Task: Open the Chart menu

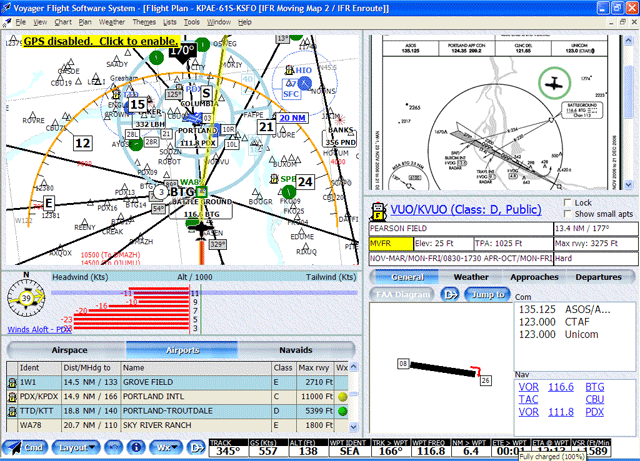Action: (63, 22)
